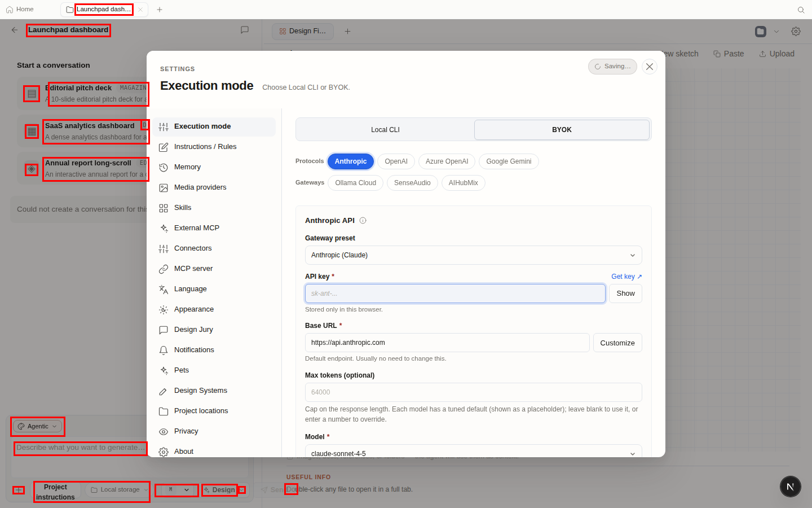Click the Language translate icon
This screenshot has height=508, width=812.
(x=164, y=289)
